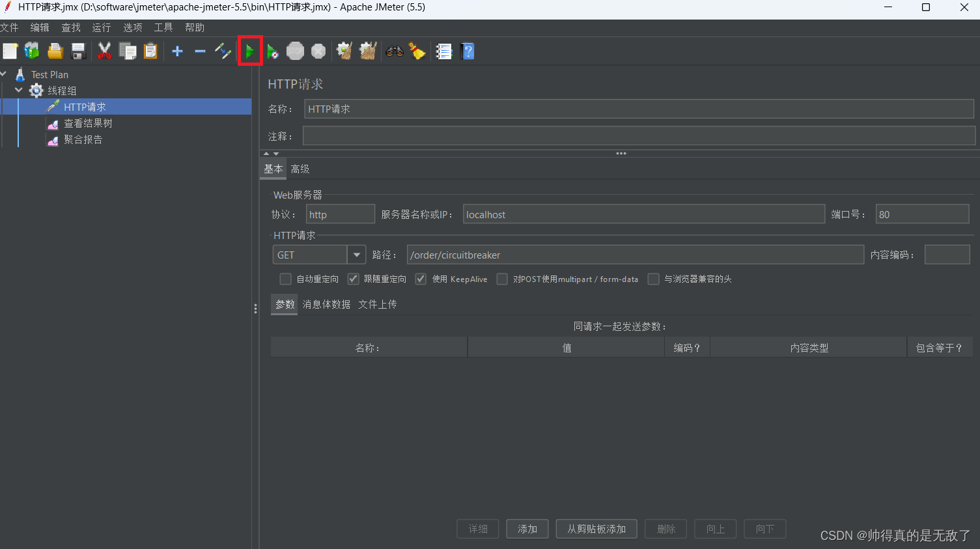Open the 工具 menu

[163, 27]
